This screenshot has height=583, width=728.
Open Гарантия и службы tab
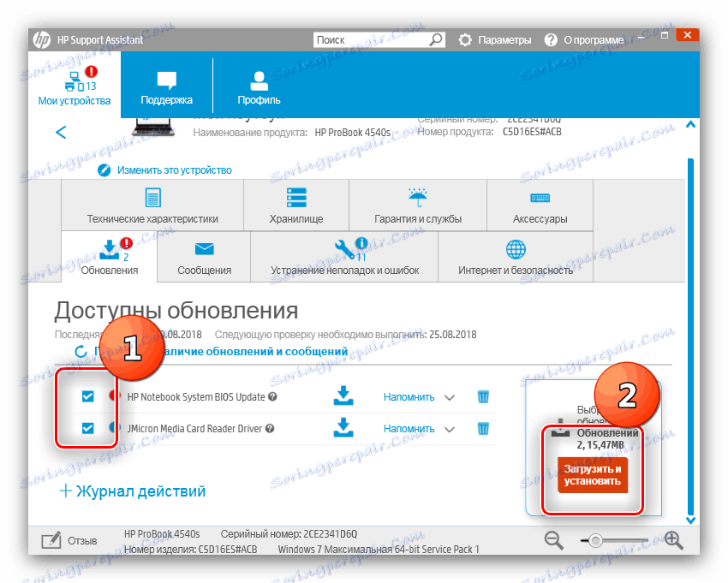418,205
